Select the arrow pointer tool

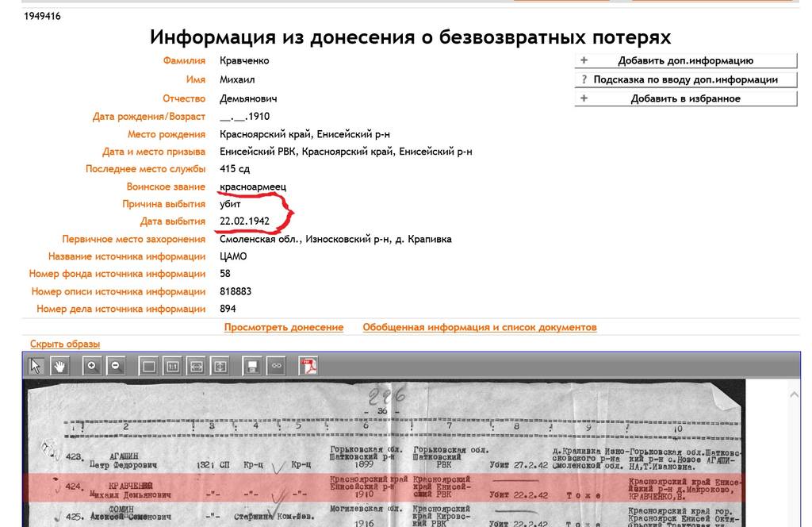point(36,367)
